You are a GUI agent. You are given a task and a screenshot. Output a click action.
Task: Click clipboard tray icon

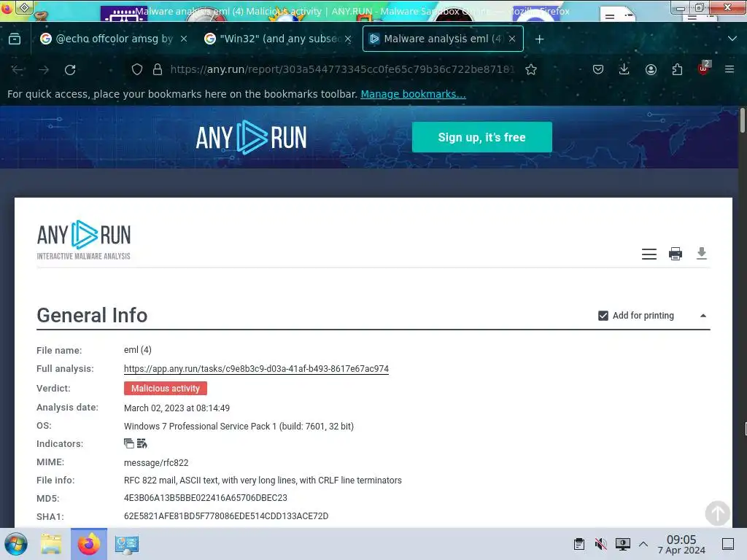[x=578, y=544]
